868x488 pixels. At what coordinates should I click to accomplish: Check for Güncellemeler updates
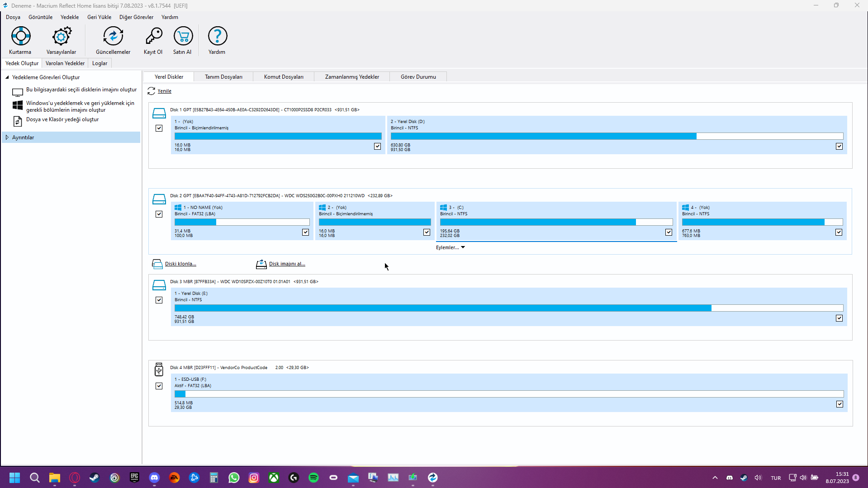tap(113, 36)
